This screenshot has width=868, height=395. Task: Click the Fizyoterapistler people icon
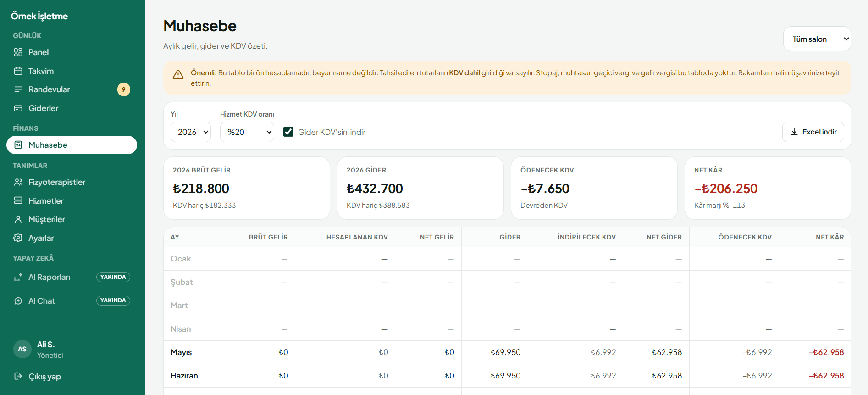point(18,182)
